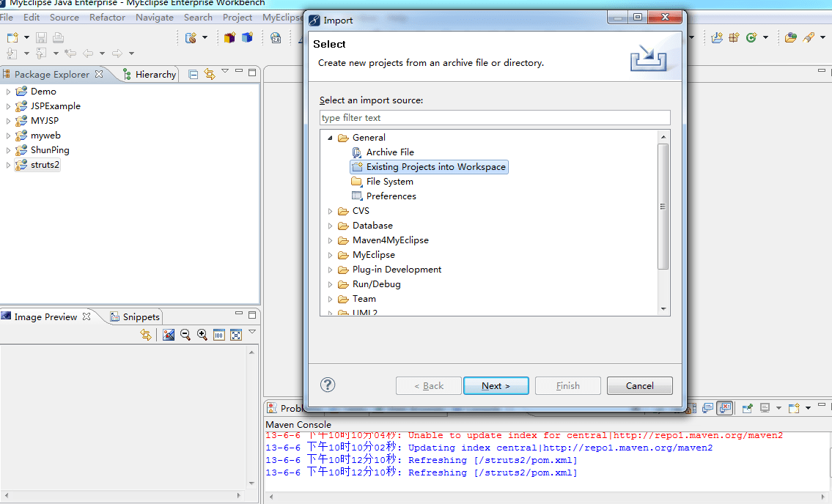
Task: Click the Previous Annotation toolbar icon
Action: [41, 53]
